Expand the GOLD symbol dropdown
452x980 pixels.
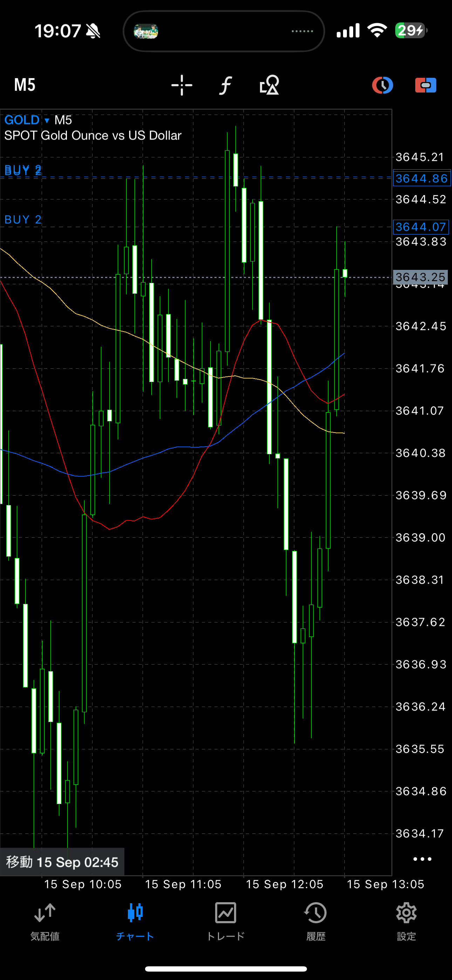pyautogui.click(x=27, y=120)
